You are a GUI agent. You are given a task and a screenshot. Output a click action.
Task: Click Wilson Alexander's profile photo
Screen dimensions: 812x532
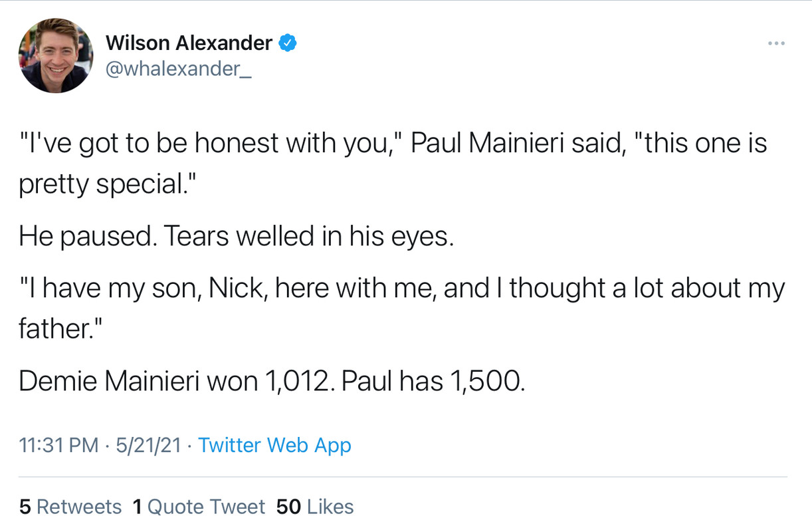pyautogui.click(x=56, y=56)
